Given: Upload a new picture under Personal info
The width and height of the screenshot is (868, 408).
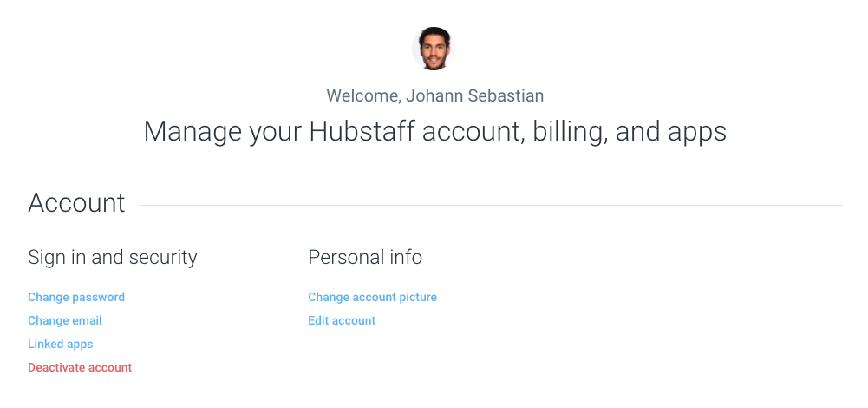Looking at the screenshot, I should 373,297.
